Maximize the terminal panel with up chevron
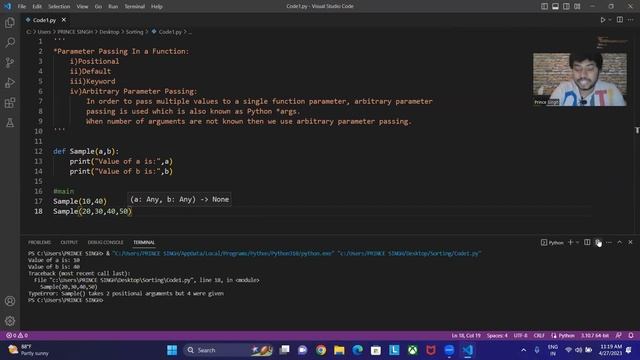Screen dimensions: 640x360 [x=620, y=242]
